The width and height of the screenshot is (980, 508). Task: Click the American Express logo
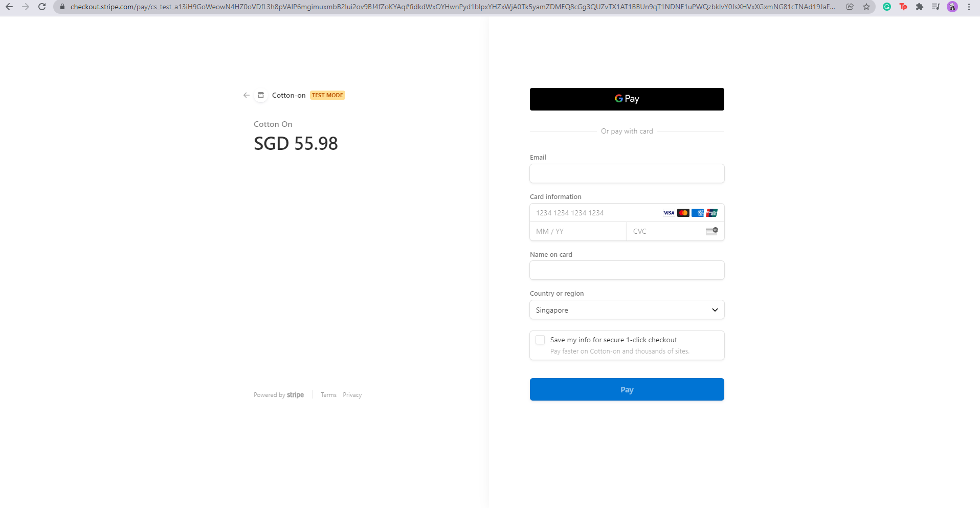click(x=698, y=213)
